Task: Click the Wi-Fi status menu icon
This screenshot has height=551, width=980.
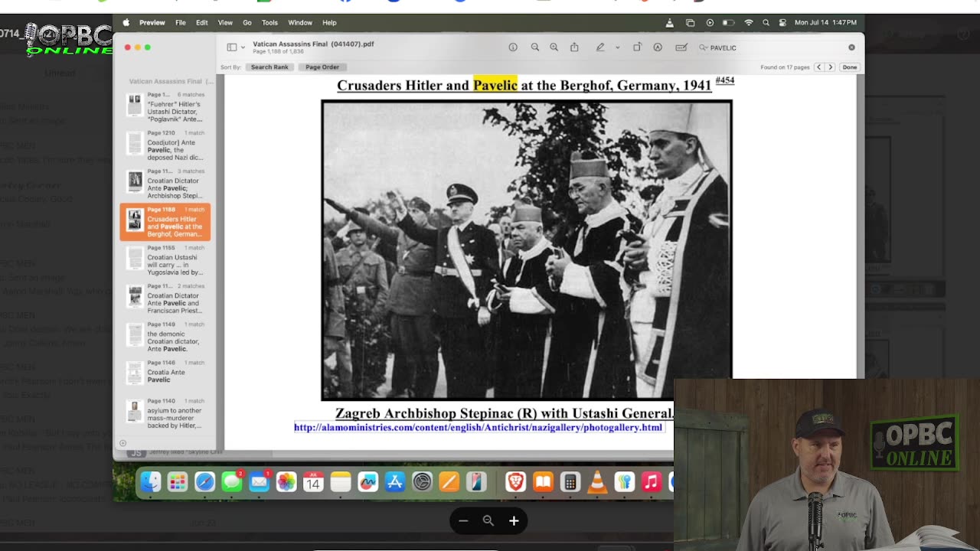Action: (749, 23)
